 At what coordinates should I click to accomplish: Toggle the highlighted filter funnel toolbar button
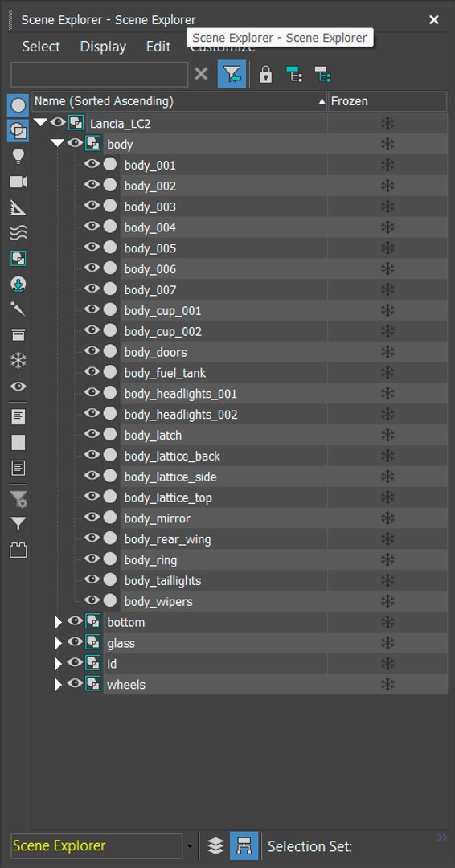click(232, 74)
